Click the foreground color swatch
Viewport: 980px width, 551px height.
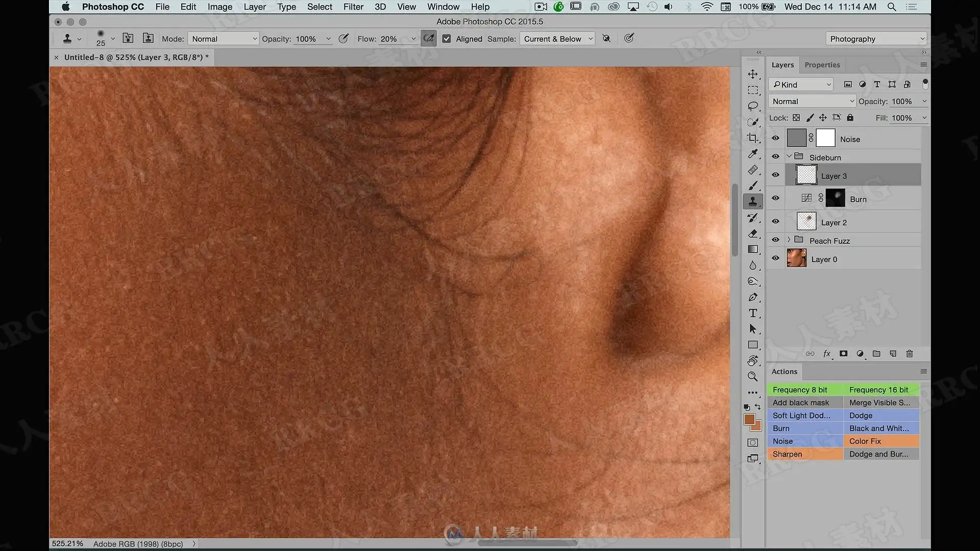(x=749, y=419)
